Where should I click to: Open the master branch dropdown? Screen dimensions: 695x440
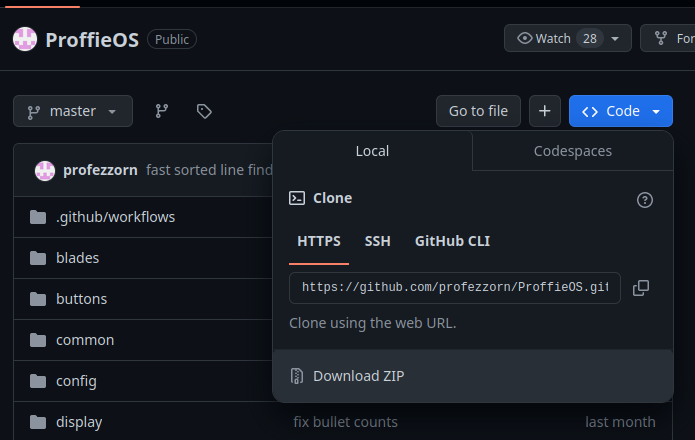tap(73, 111)
